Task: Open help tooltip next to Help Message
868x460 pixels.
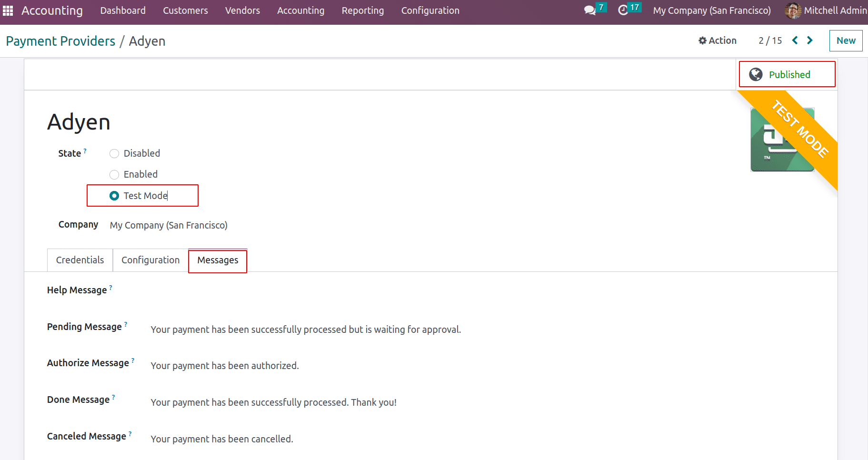Action: pyautogui.click(x=111, y=287)
